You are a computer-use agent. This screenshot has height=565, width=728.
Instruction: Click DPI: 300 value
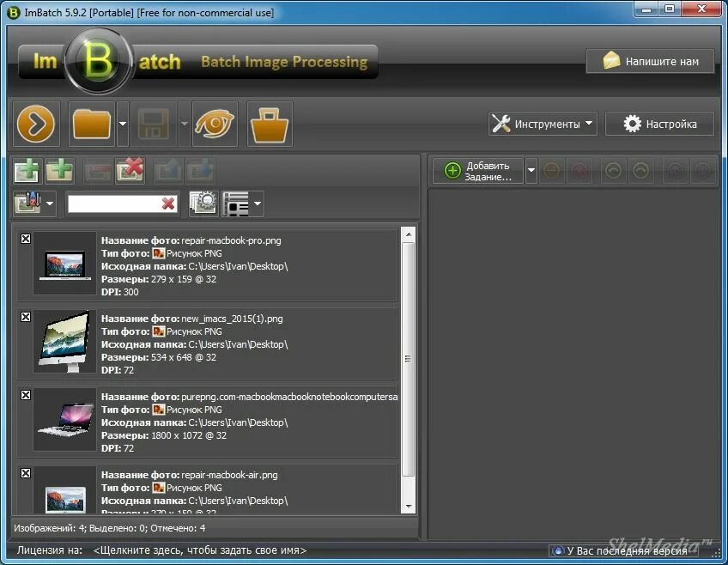[x=131, y=292]
